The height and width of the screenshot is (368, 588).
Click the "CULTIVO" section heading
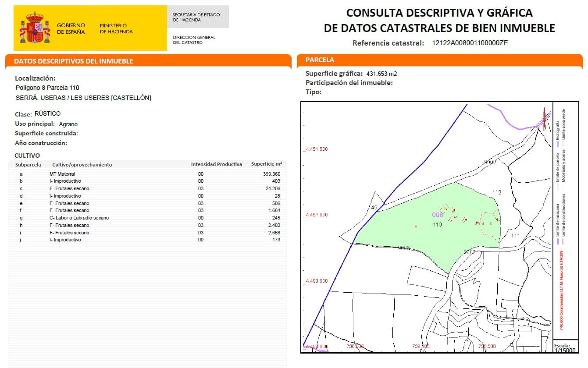27,156
